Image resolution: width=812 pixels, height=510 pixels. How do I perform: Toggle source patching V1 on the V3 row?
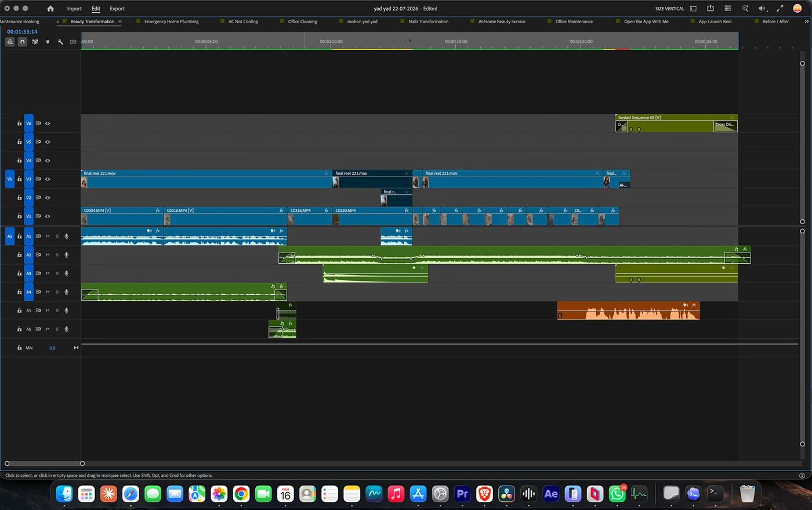(x=9, y=179)
